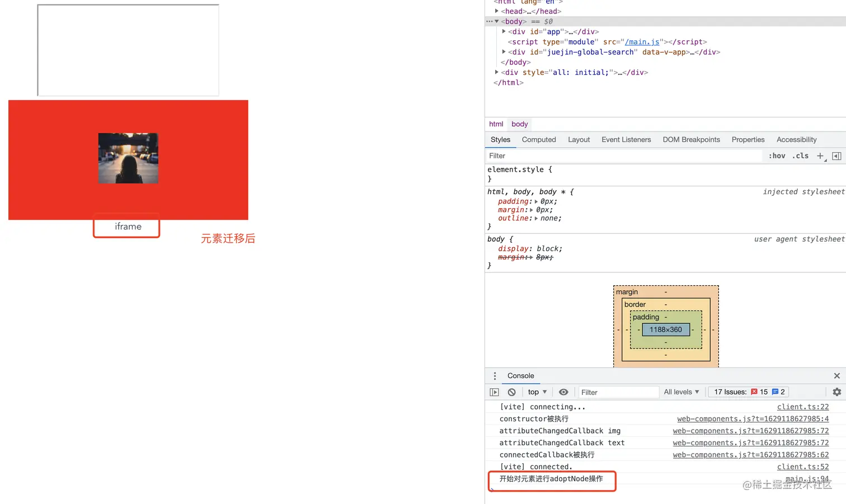Open the Accessibility tab
This screenshot has height=504, width=846.
pos(796,140)
